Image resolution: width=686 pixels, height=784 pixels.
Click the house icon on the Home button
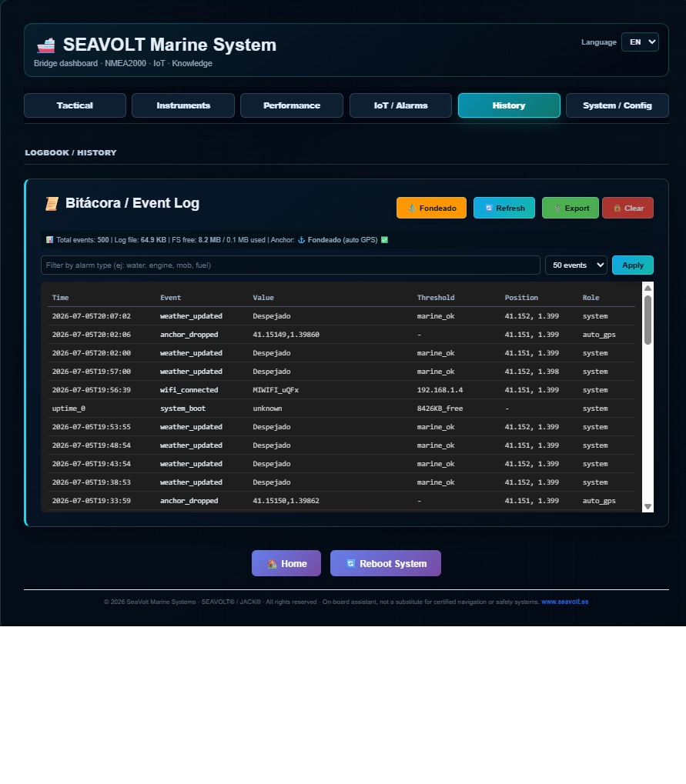click(273, 564)
